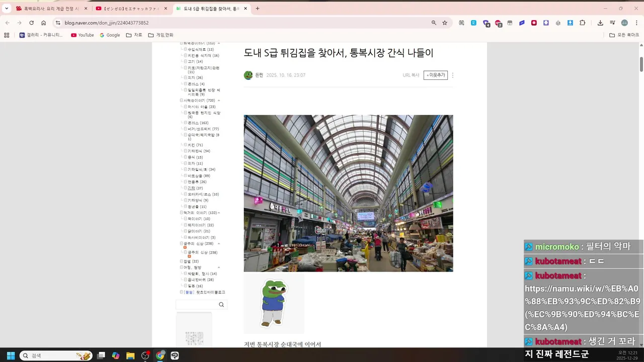Viewport: 644px width, 362px height.
Task: Collapse the 먹거리 이야기 (133) category
Action: point(218,213)
